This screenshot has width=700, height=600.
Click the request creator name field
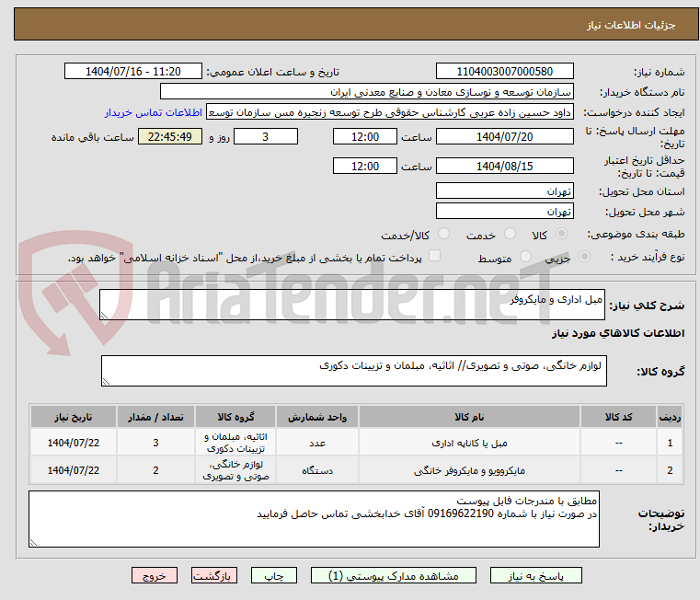[390, 112]
